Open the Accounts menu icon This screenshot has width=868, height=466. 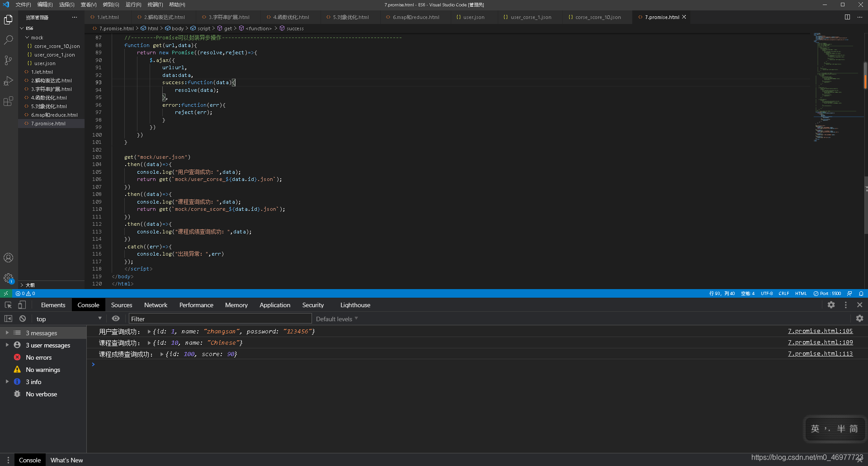[8, 258]
